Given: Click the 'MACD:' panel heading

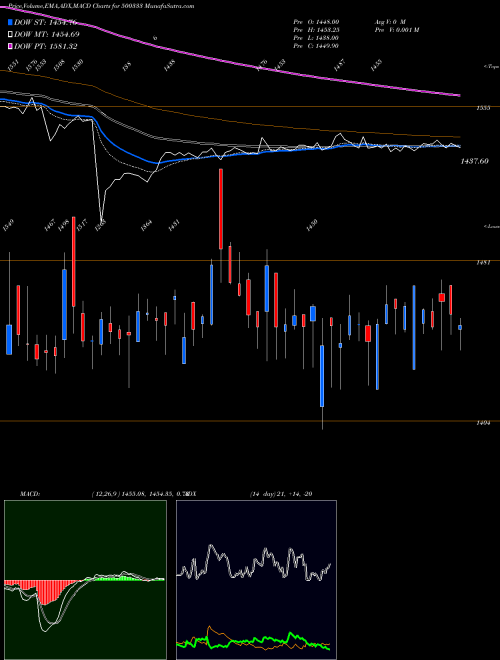Looking at the screenshot, I should point(29,493).
